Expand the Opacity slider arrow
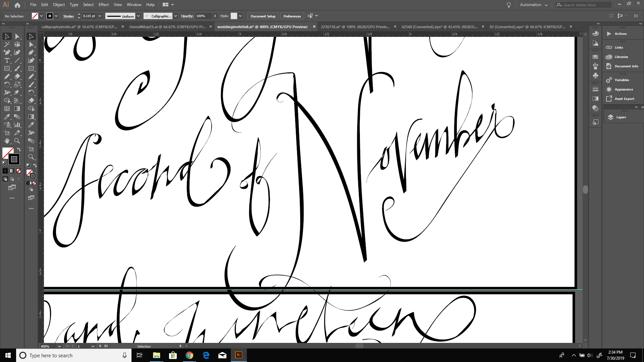This screenshot has width=644, height=362. [x=215, y=16]
